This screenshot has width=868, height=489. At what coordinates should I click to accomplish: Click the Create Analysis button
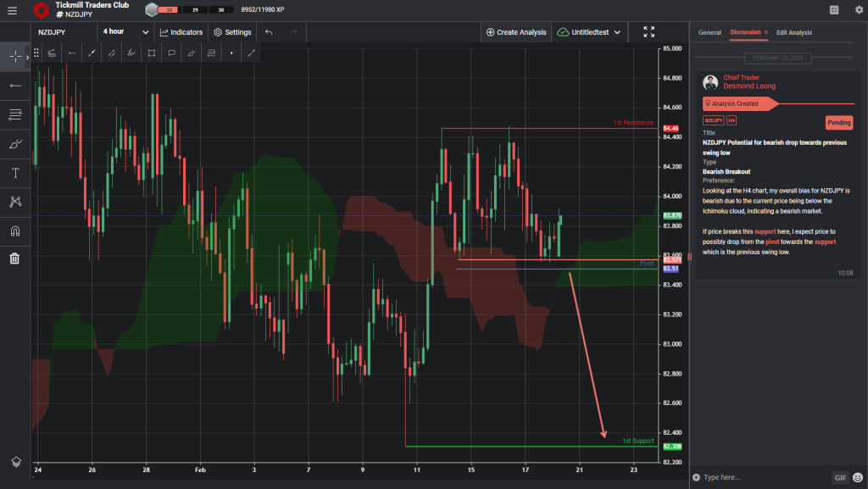pos(519,31)
